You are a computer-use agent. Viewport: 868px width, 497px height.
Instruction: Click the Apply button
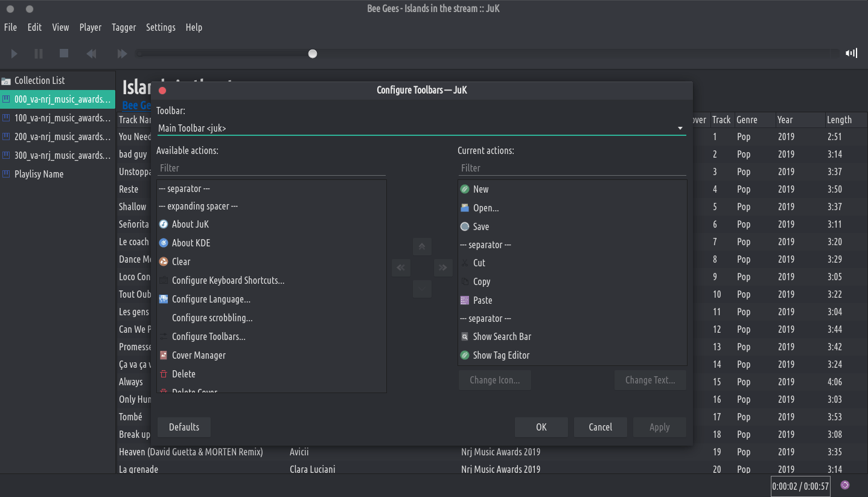click(x=660, y=427)
